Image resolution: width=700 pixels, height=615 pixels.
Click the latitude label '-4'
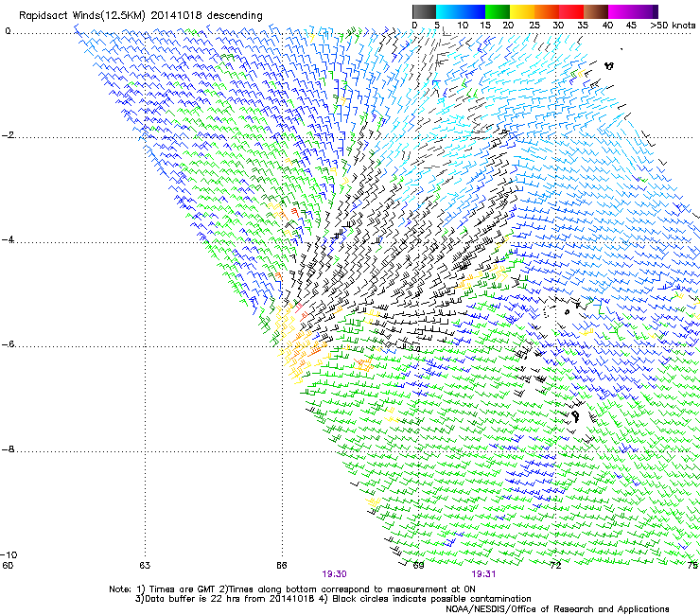tap(8, 239)
